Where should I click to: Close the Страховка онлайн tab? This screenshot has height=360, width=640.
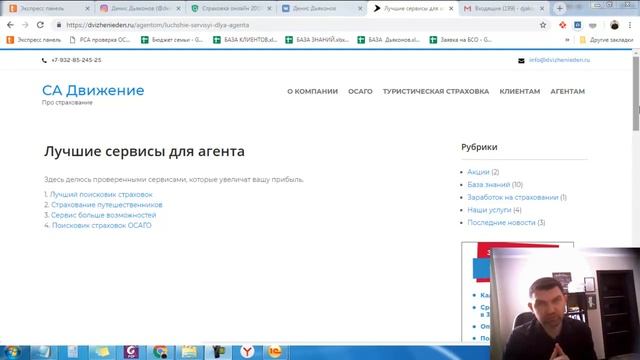coord(269,8)
